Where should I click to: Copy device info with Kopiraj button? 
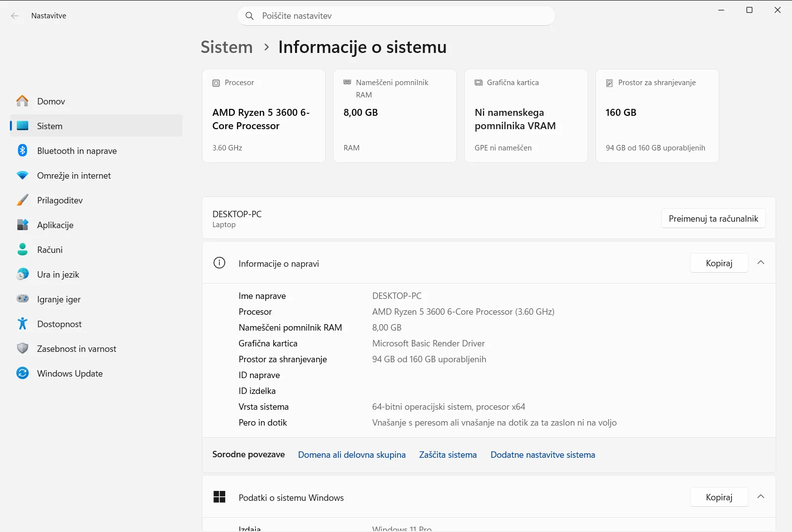pos(719,263)
